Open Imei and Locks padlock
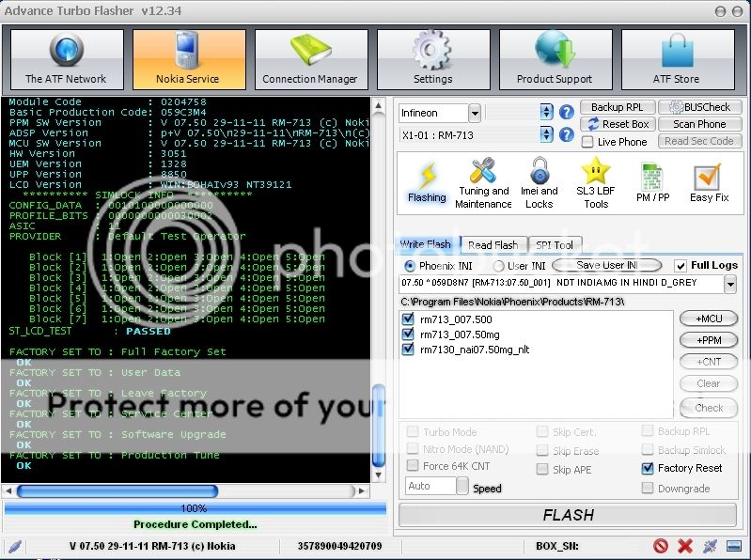751x560 pixels. point(540,183)
